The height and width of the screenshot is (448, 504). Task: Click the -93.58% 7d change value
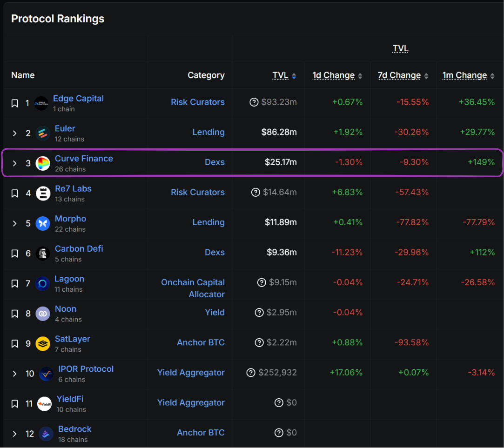pos(412,342)
